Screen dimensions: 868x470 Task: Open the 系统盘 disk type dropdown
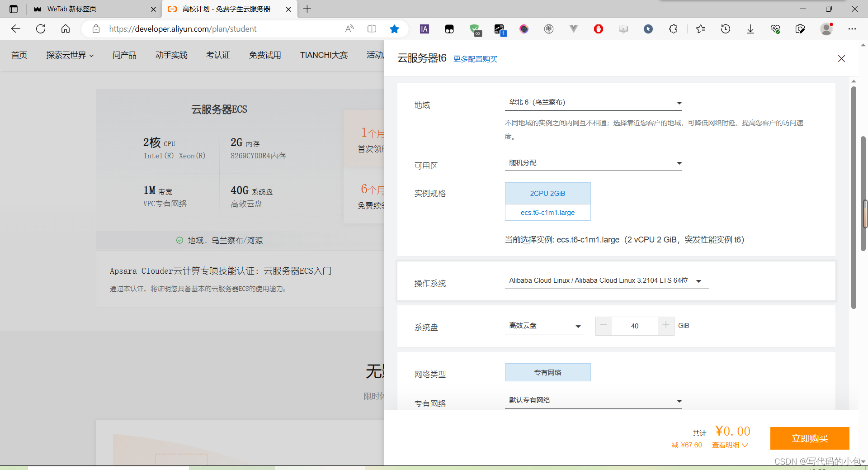click(x=544, y=326)
